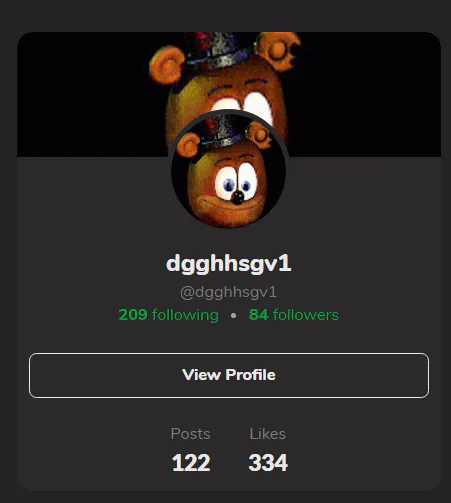Click the View Profile button

(229, 375)
